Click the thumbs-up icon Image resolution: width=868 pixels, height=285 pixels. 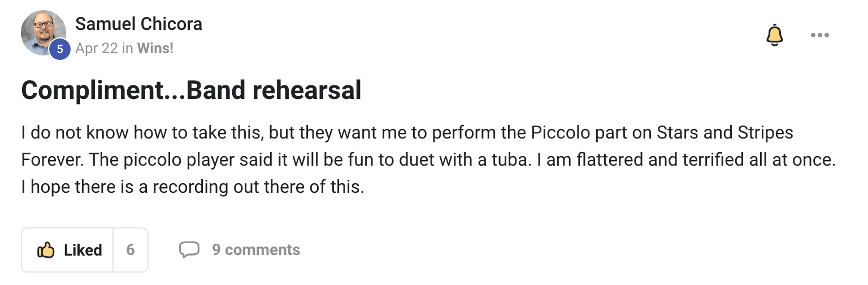(45, 250)
